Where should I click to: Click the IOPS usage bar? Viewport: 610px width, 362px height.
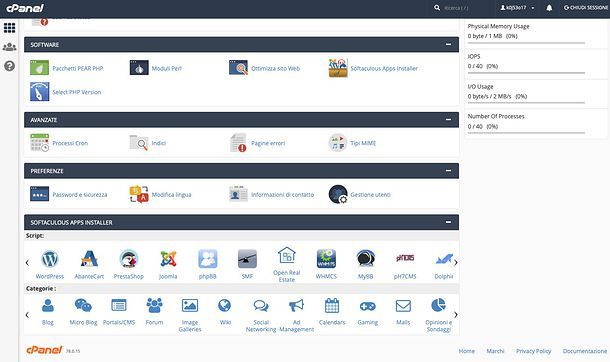pos(526,73)
